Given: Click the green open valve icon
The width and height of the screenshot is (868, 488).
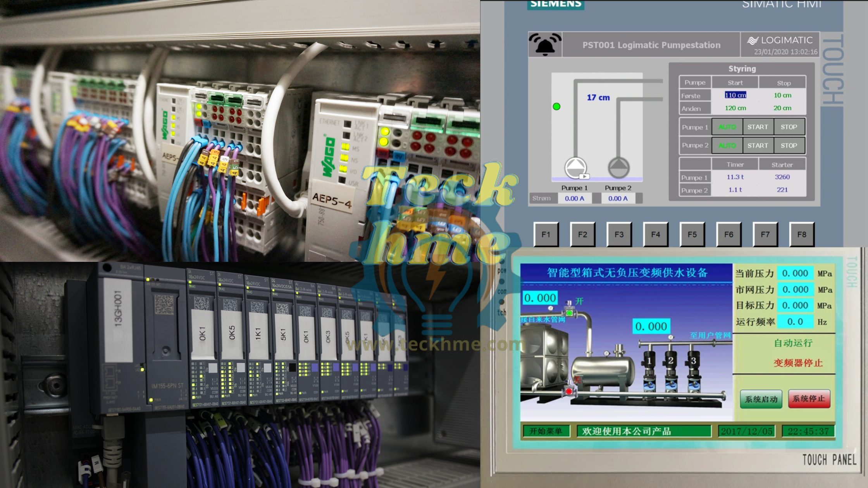Looking at the screenshot, I should click(x=569, y=312).
